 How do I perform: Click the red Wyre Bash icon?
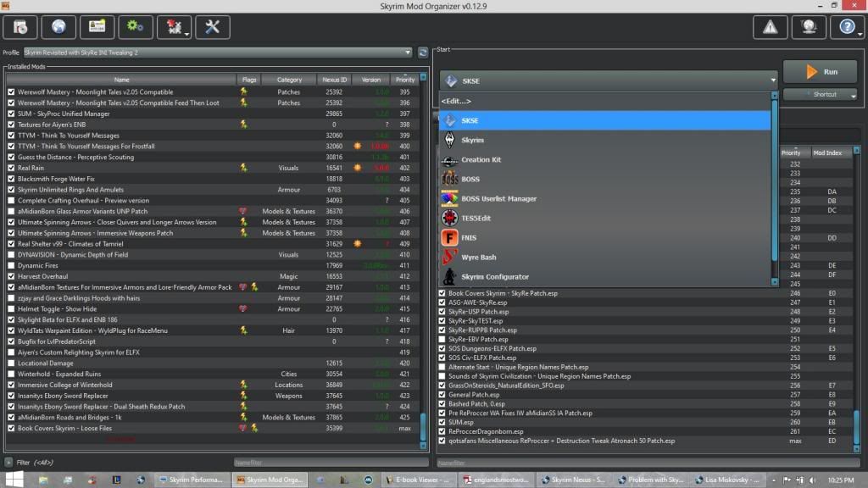click(x=449, y=258)
